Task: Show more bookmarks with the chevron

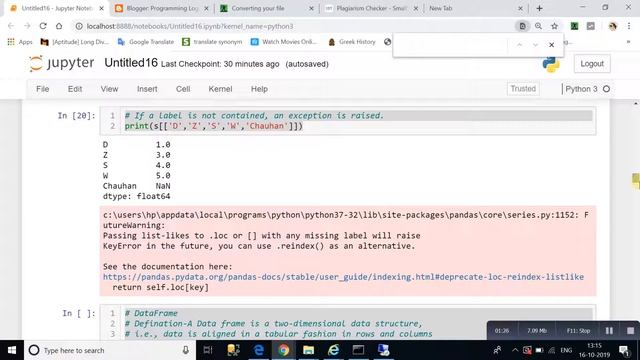Action: (x=628, y=42)
